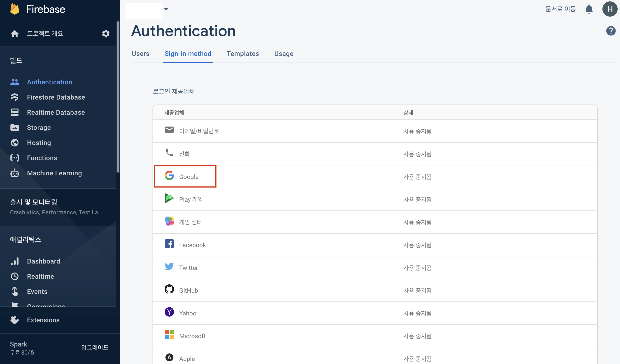The image size is (620, 364).
Task: Open the 문서로 이동 docs link
Action: pyautogui.click(x=560, y=9)
